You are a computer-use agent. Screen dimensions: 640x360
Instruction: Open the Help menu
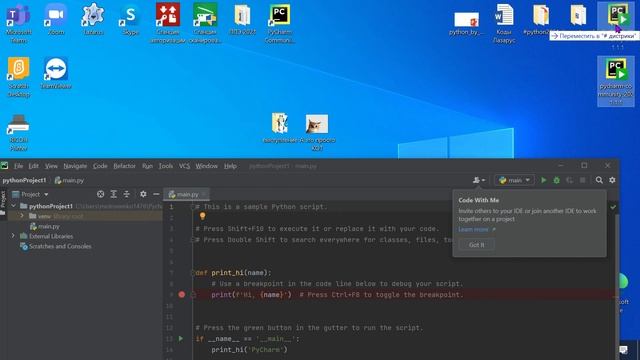coord(230,166)
